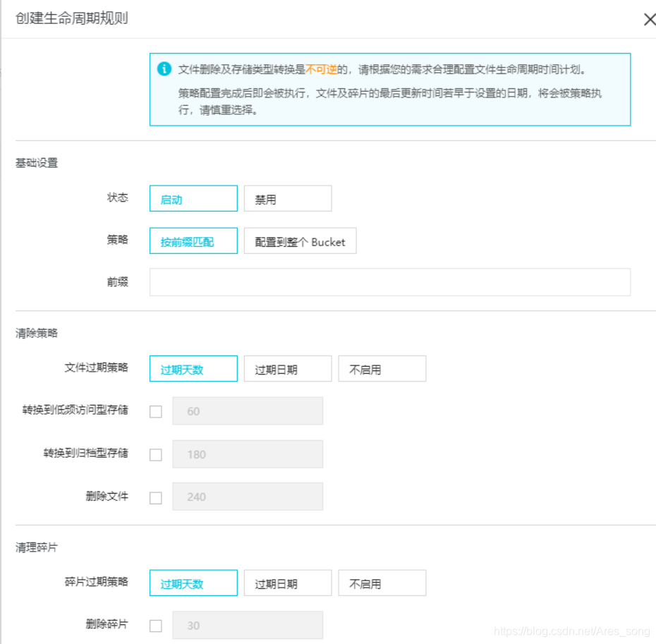Screen dimensions: 656x644
Task: Select 启动 status option
Action: [193, 199]
